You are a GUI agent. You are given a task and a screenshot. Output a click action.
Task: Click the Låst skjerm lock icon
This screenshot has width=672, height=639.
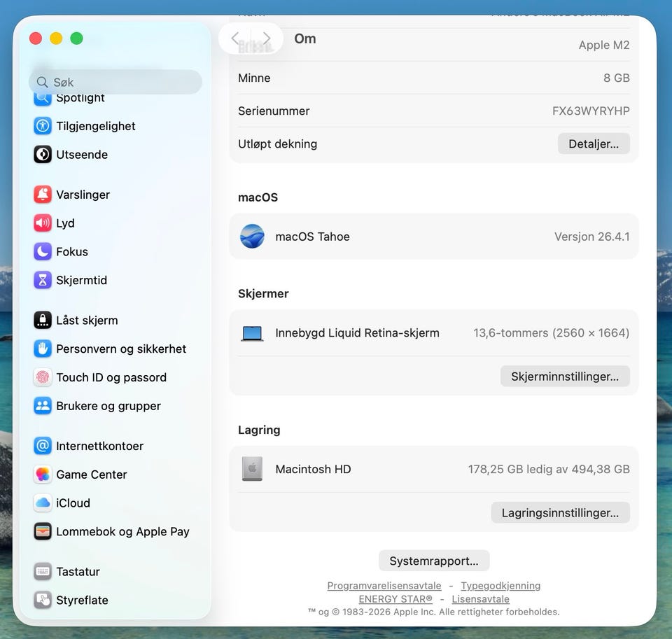(x=43, y=320)
